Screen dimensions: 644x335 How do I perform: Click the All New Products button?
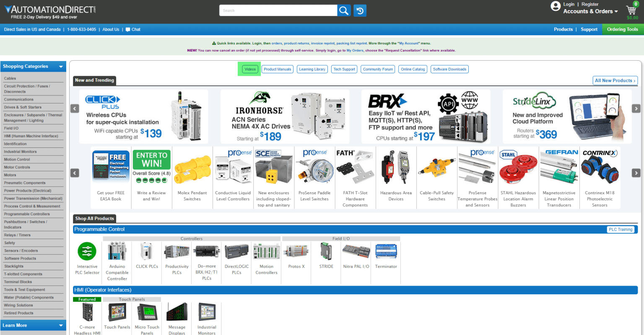[x=615, y=80]
